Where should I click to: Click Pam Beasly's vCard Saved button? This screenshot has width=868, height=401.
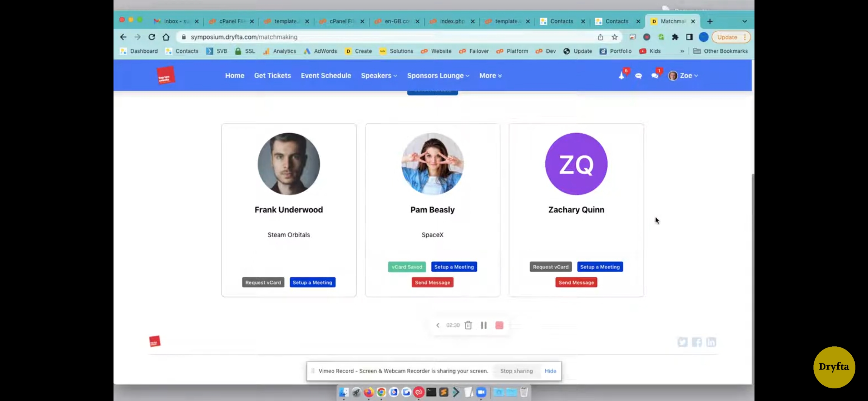[407, 267]
